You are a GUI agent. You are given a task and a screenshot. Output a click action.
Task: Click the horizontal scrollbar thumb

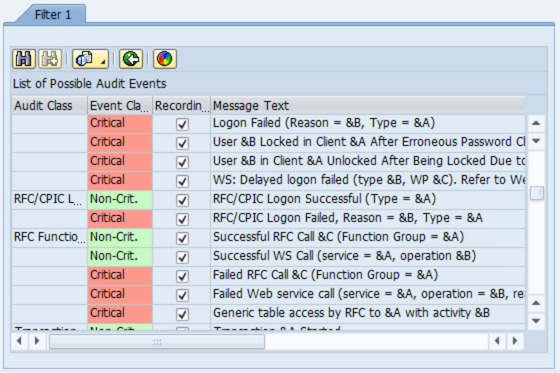click(157, 342)
